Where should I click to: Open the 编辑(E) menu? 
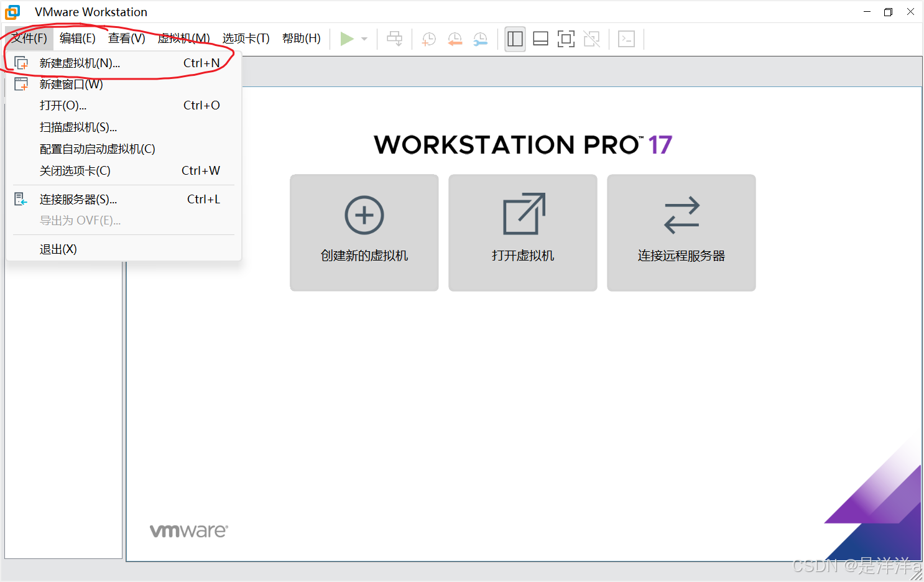(78, 39)
